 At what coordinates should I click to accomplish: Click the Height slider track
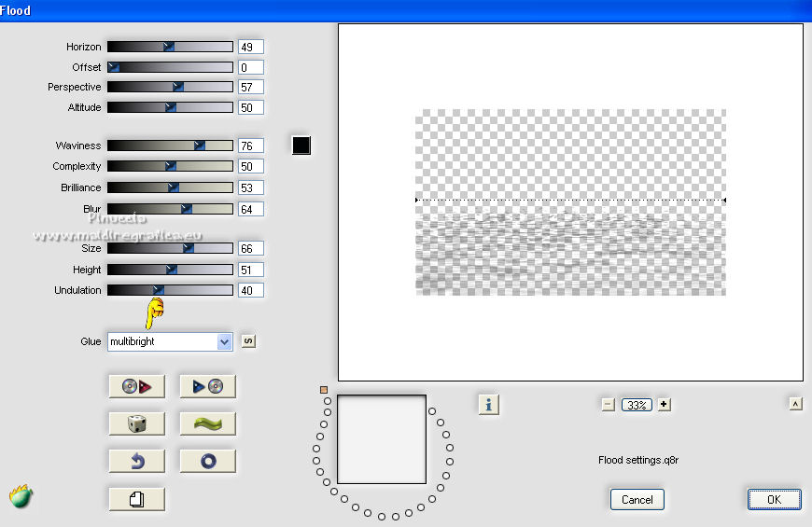click(x=170, y=270)
